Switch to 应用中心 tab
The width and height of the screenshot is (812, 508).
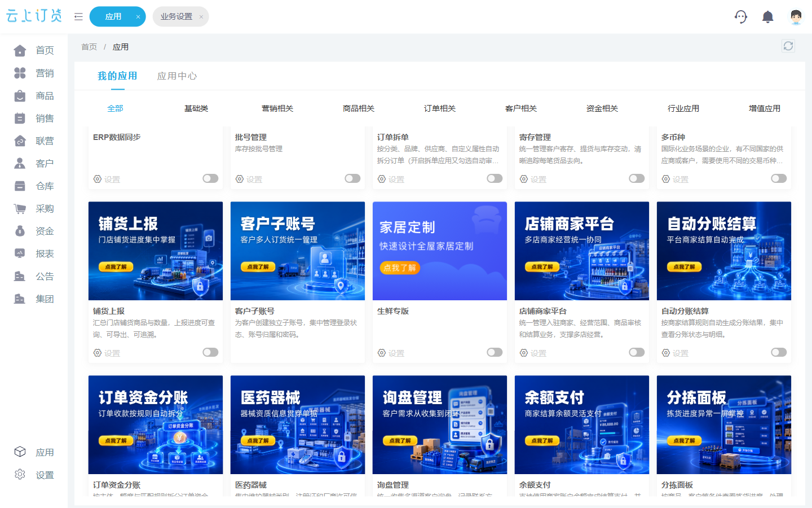coord(176,76)
